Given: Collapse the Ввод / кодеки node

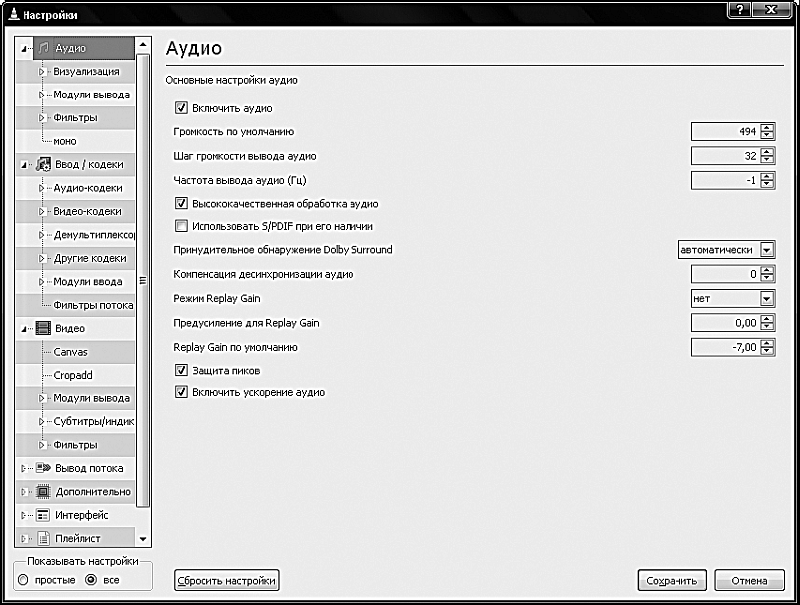Looking at the screenshot, I should [x=23, y=165].
